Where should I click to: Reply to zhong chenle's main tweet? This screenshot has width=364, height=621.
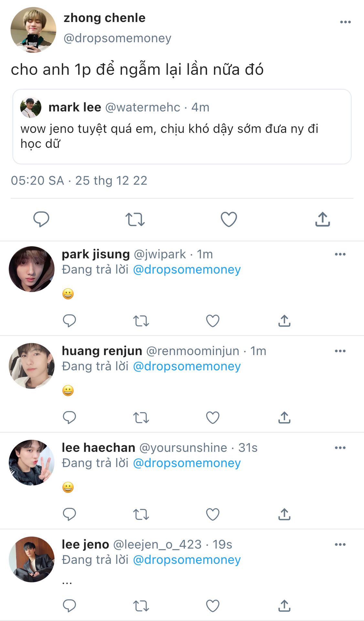pos(41,219)
